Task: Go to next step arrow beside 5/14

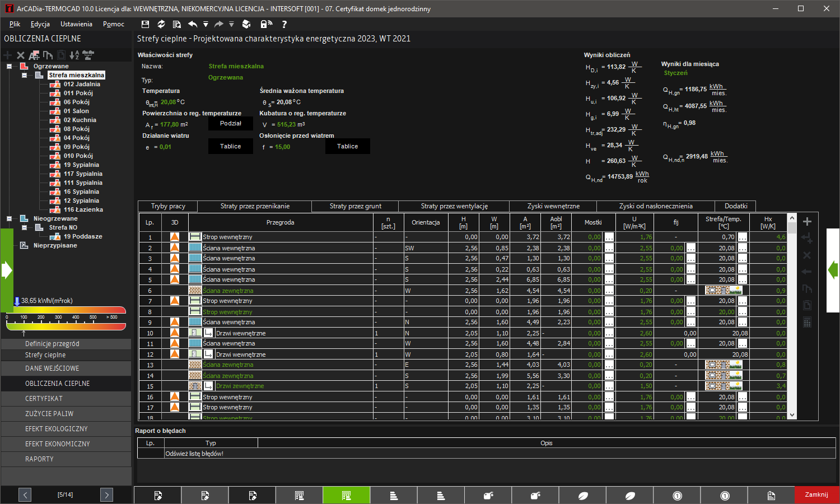Action: tap(106, 494)
